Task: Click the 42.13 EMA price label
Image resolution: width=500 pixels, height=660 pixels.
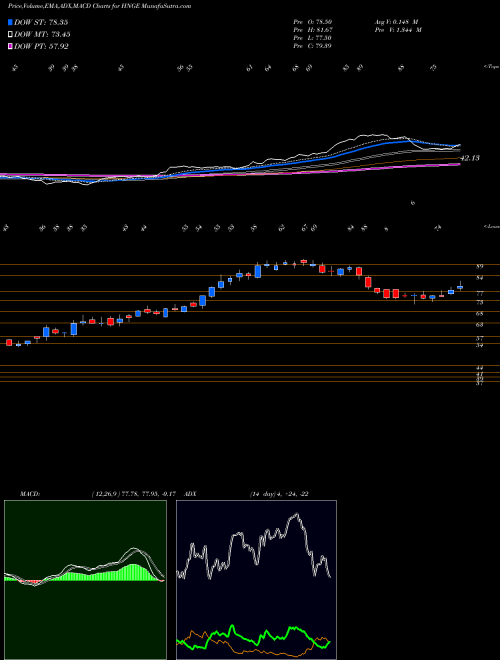Action: [x=470, y=158]
